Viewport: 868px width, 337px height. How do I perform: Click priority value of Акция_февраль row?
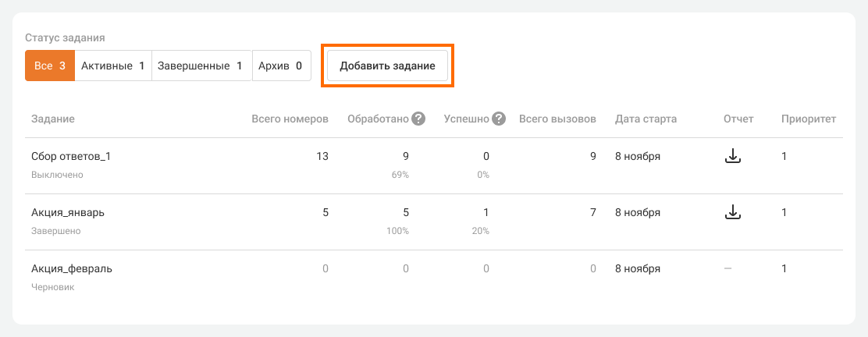pos(784,268)
